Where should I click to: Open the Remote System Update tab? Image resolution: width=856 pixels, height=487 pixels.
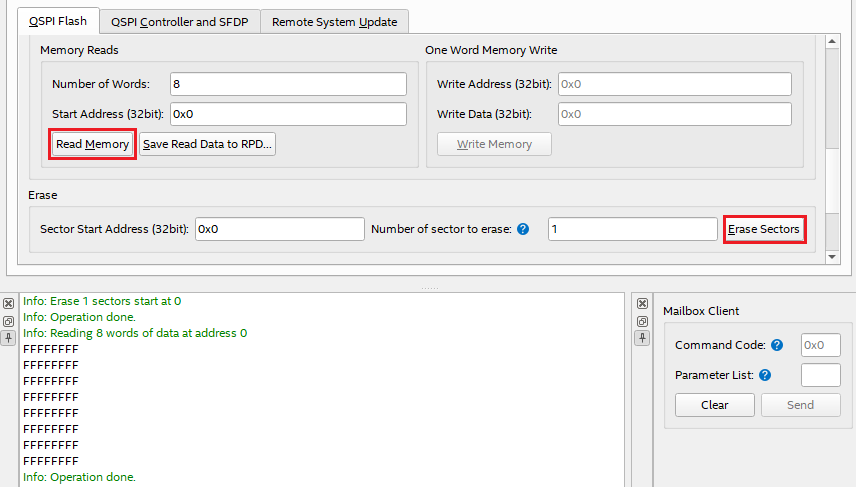point(334,21)
